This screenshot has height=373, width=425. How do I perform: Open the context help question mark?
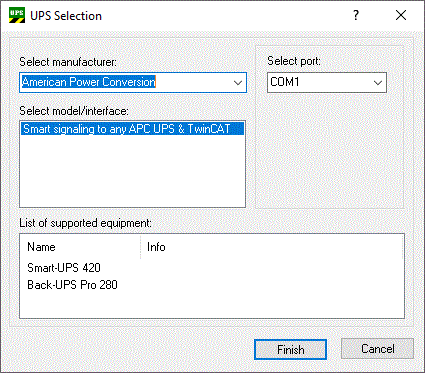pyautogui.click(x=356, y=15)
